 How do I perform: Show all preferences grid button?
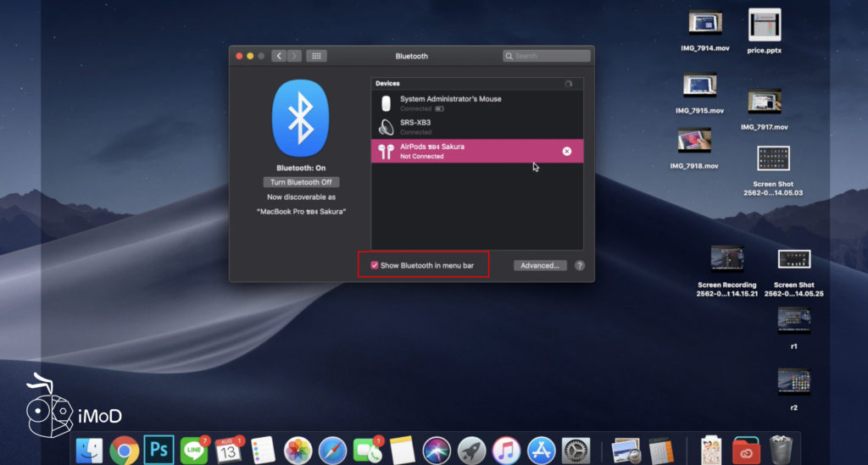point(317,56)
